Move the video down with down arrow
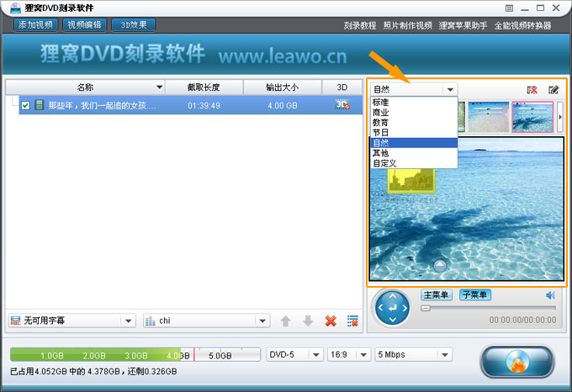This screenshot has height=392, width=572. click(x=308, y=320)
